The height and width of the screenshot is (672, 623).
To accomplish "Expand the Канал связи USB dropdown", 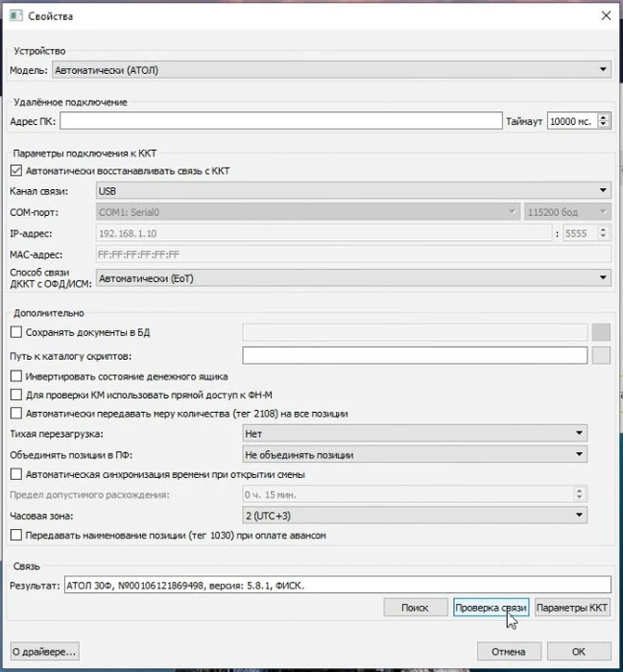I will (352, 191).
